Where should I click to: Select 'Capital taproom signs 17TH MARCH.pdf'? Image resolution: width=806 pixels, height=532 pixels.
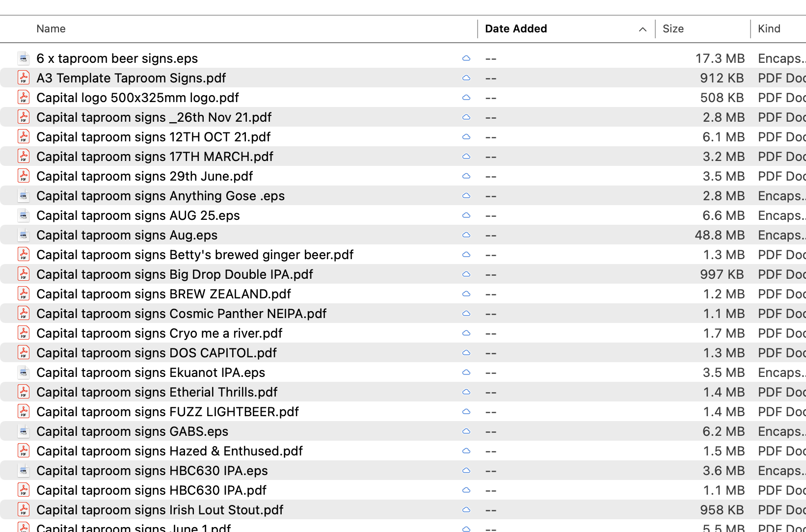pyautogui.click(x=155, y=157)
